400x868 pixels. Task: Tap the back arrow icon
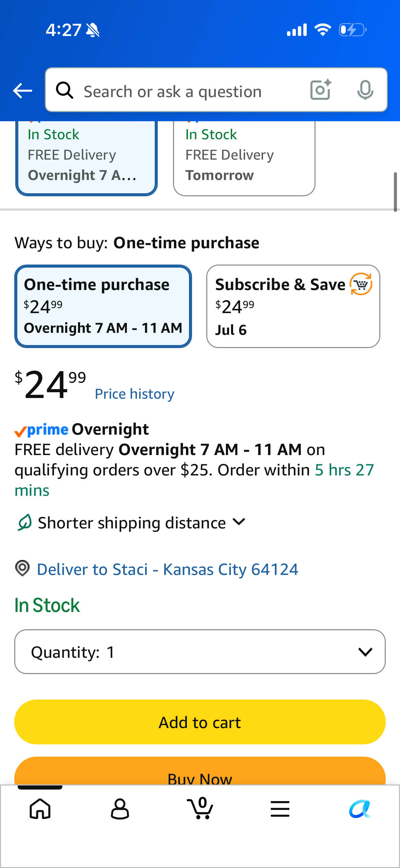(22, 91)
